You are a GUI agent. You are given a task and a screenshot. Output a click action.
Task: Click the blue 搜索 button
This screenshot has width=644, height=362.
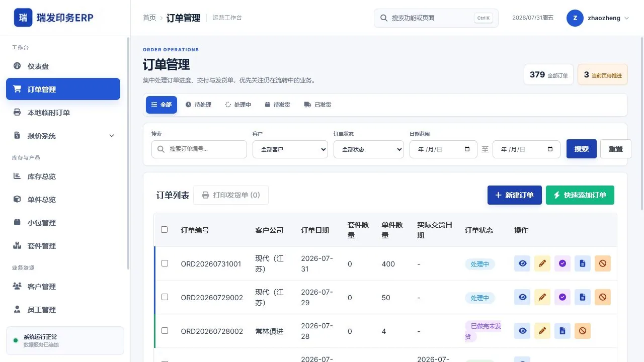coord(582,149)
